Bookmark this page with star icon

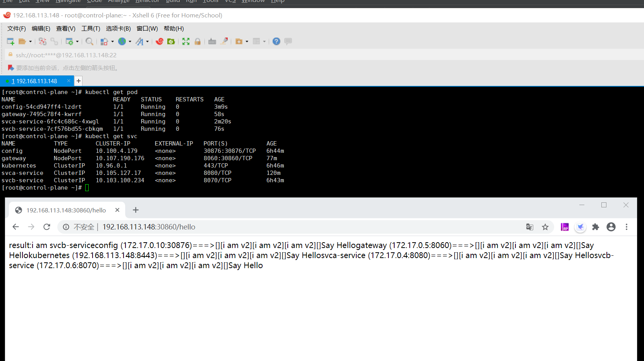tap(545, 227)
